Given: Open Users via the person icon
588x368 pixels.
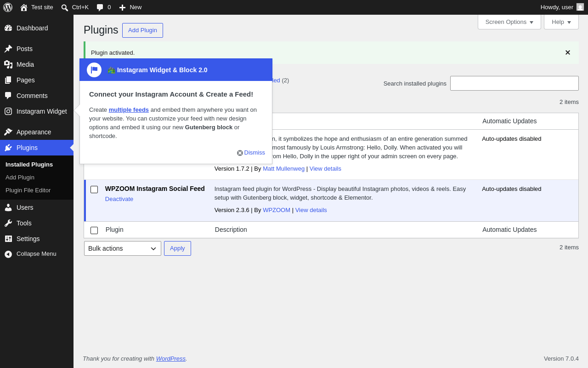Looking at the screenshot, I should pos(8,207).
